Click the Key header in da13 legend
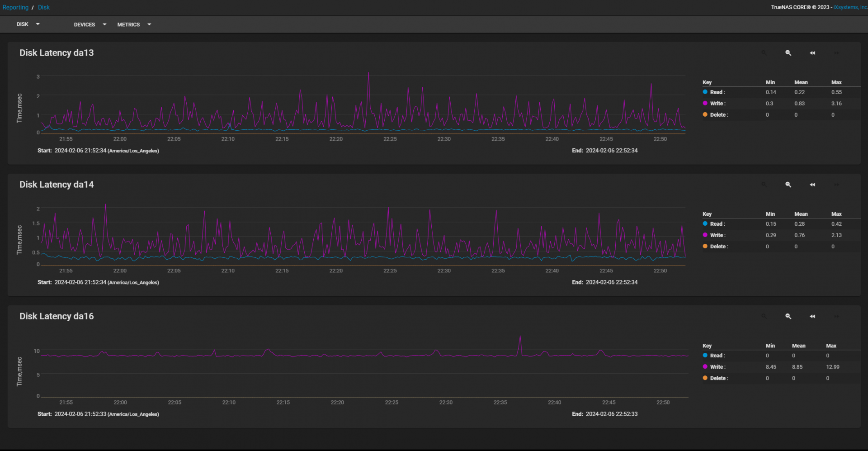This screenshot has height=451, width=868. 707,82
